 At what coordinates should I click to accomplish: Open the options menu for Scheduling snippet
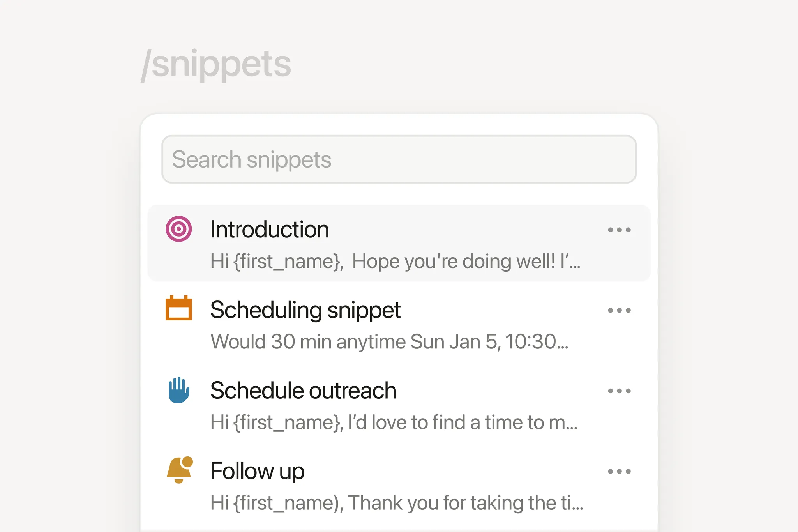[620, 310]
